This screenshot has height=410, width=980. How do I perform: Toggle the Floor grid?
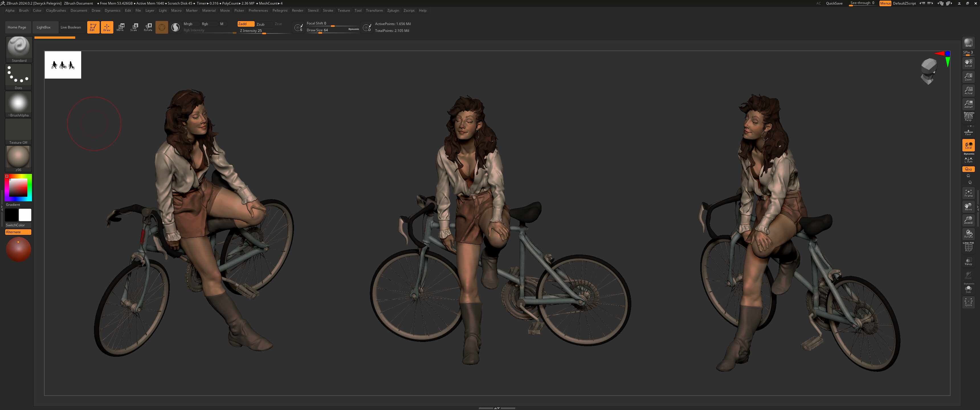pos(968,132)
